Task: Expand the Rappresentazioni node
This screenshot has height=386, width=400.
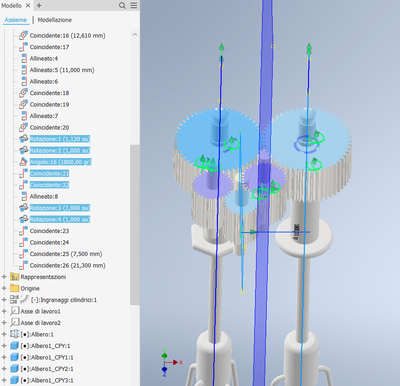Action: [4, 277]
